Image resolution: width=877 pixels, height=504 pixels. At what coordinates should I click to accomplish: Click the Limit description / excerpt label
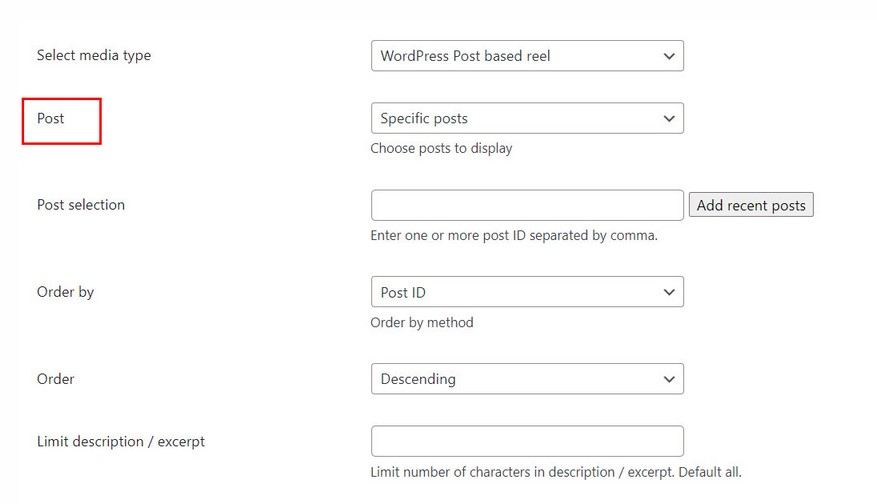pyautogui.click(x=121, y=441)
